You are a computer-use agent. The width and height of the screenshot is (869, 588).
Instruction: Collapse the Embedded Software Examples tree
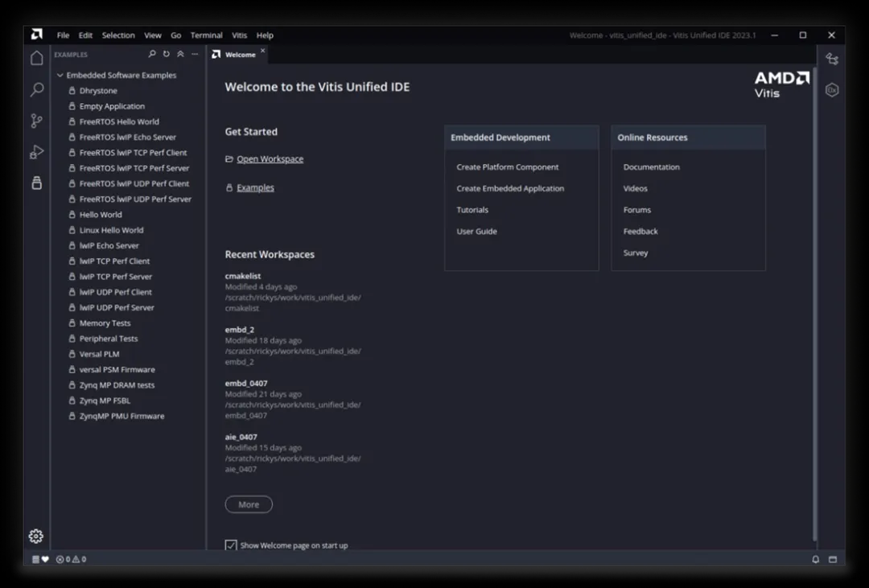click(60, 76)
